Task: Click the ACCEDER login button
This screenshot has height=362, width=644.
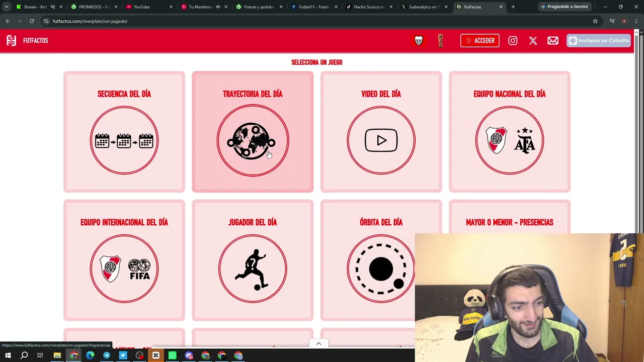Action: 480,41
